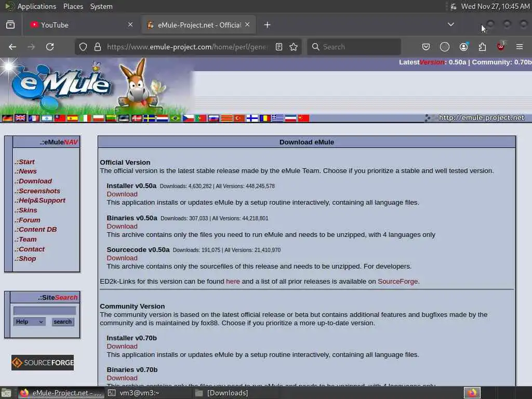Image resolution: width=532 pixels, height=399 pixels.
Task: Expand the list all tabs chevron
Action: tap(451, 25)
